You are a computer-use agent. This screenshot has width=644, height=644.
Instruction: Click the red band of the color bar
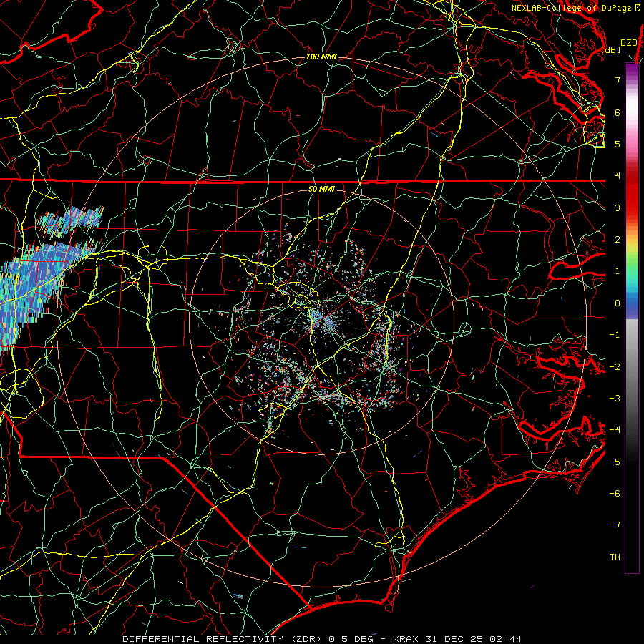(x=632, y=193)
